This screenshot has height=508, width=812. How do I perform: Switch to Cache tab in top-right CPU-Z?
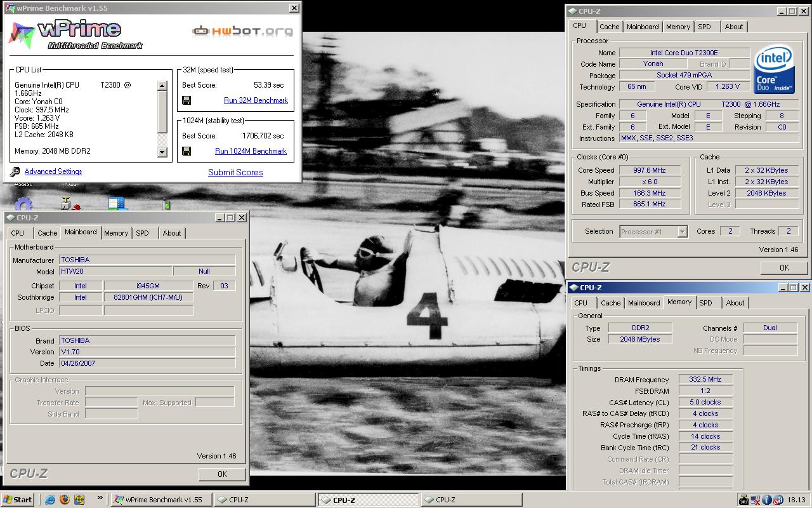click(x=609, y=27)
